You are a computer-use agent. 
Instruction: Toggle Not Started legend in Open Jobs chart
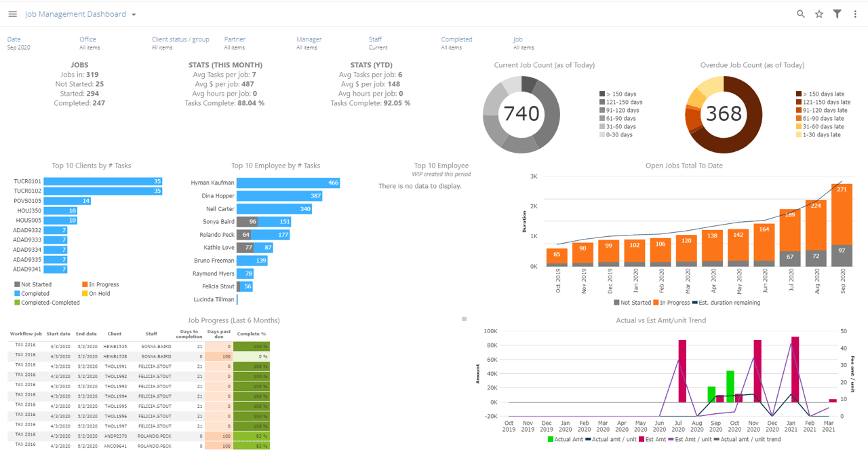(x=633, y=303)
